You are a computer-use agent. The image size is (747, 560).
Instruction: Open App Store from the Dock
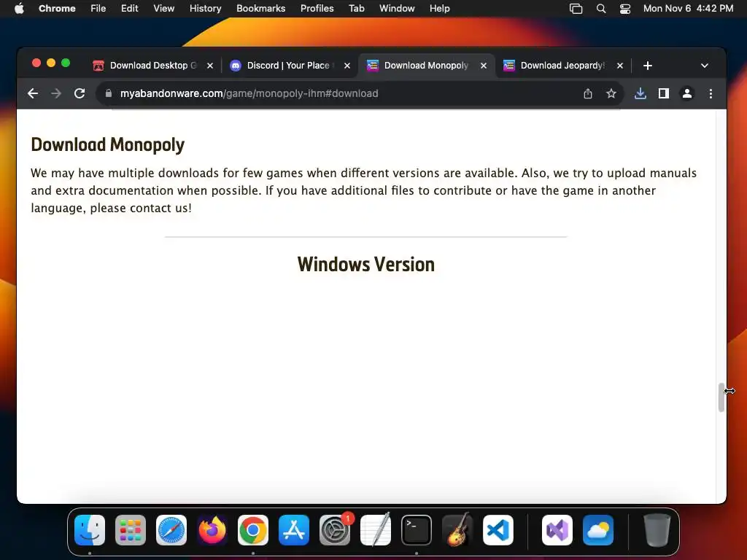point(294,530)
